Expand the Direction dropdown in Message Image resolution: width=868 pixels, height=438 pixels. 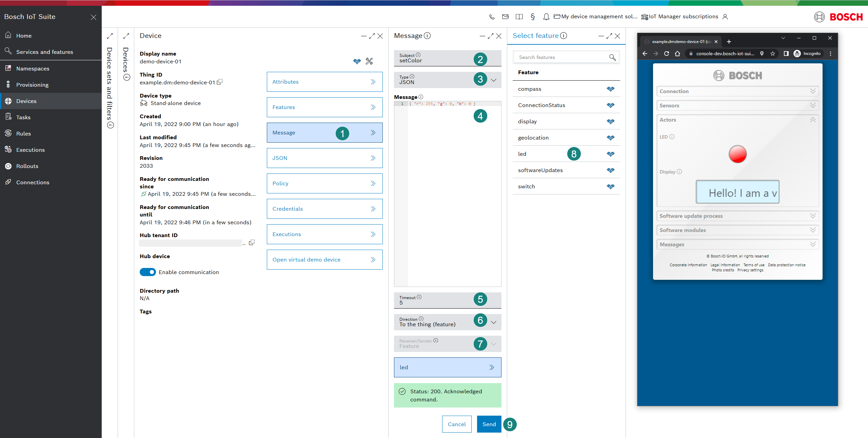point(495,321)
